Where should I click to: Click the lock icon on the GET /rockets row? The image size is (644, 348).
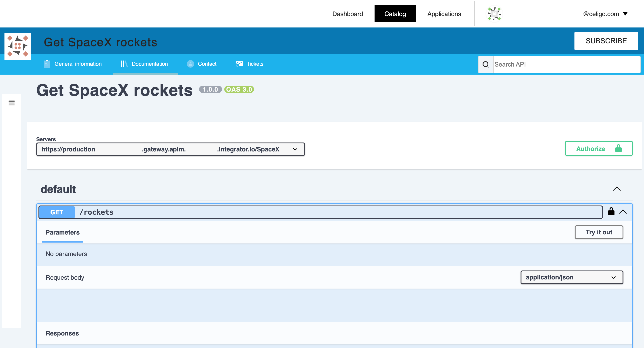pos(612,212)
